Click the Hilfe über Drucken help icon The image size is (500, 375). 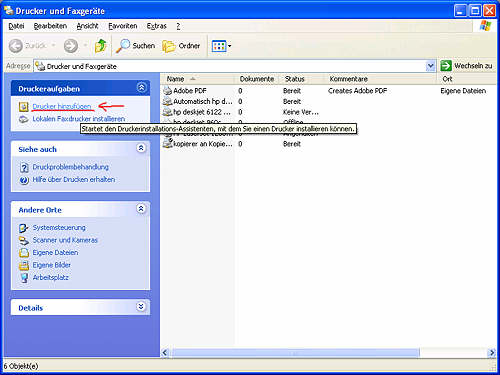(x=24, y=180)
